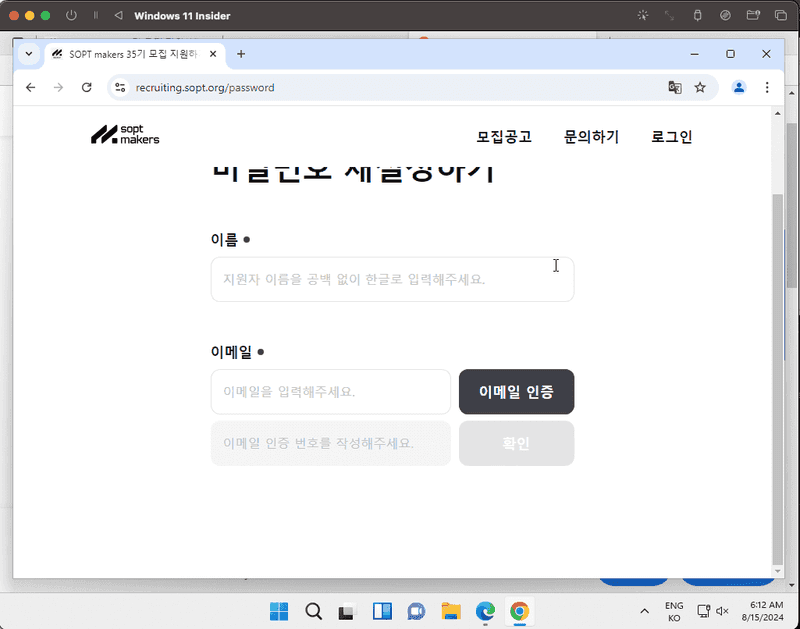The height and width of the screenshot is (629, 800).
Task: Expand hidden system tray icons
Action: [x=645, y=610]
